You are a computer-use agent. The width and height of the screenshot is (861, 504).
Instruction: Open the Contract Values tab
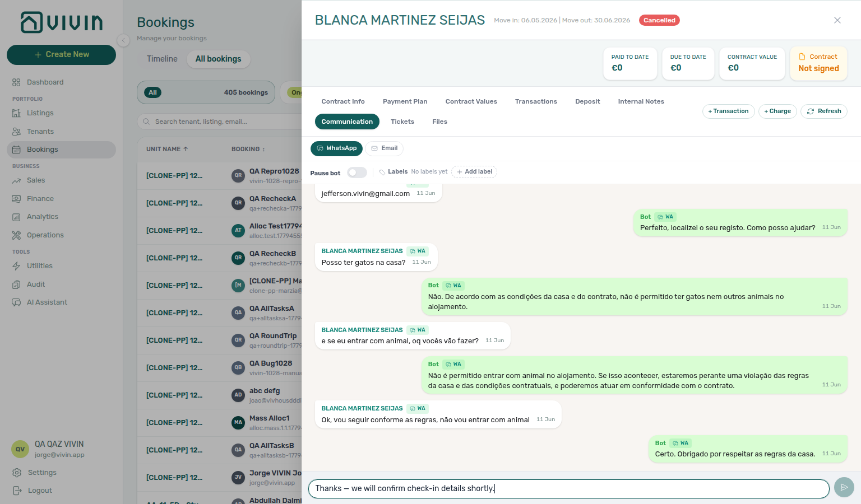pyautogui.click(x=471, y=101)
